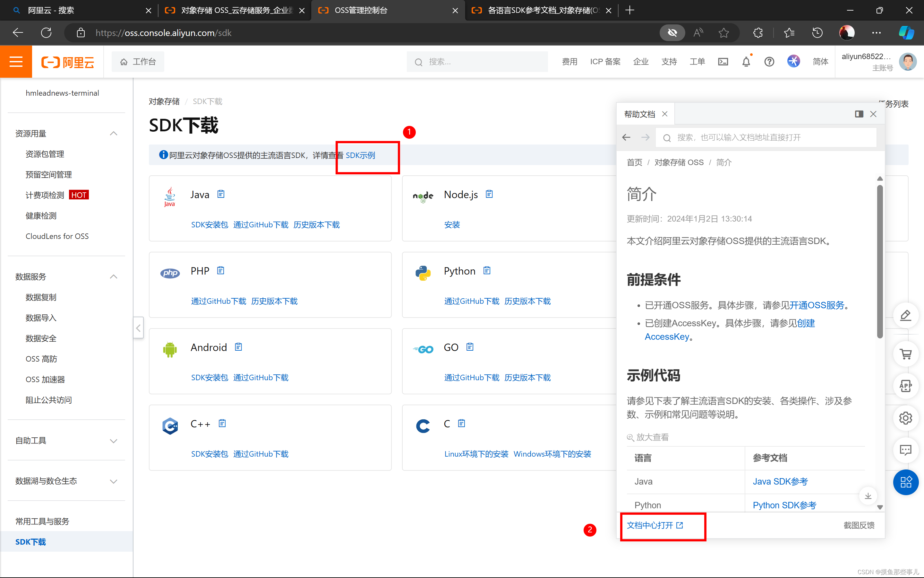Open the 费用 top menu

569,62
